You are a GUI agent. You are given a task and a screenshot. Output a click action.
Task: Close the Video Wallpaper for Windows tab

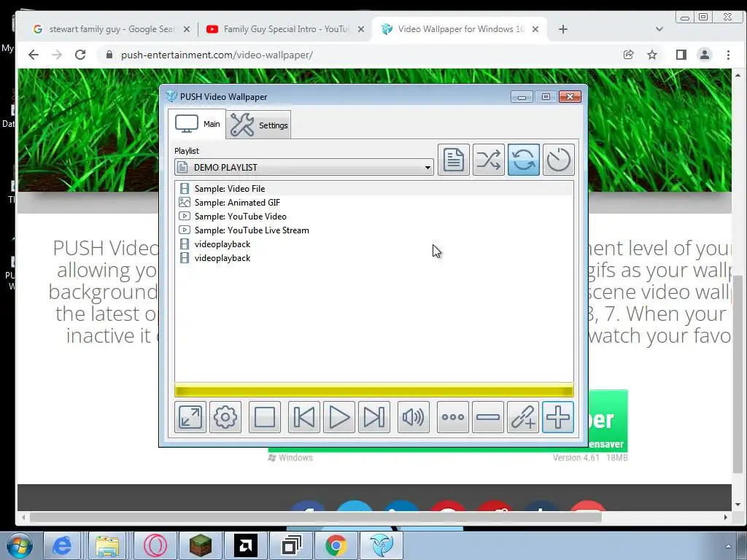click(x=535, y=29)
